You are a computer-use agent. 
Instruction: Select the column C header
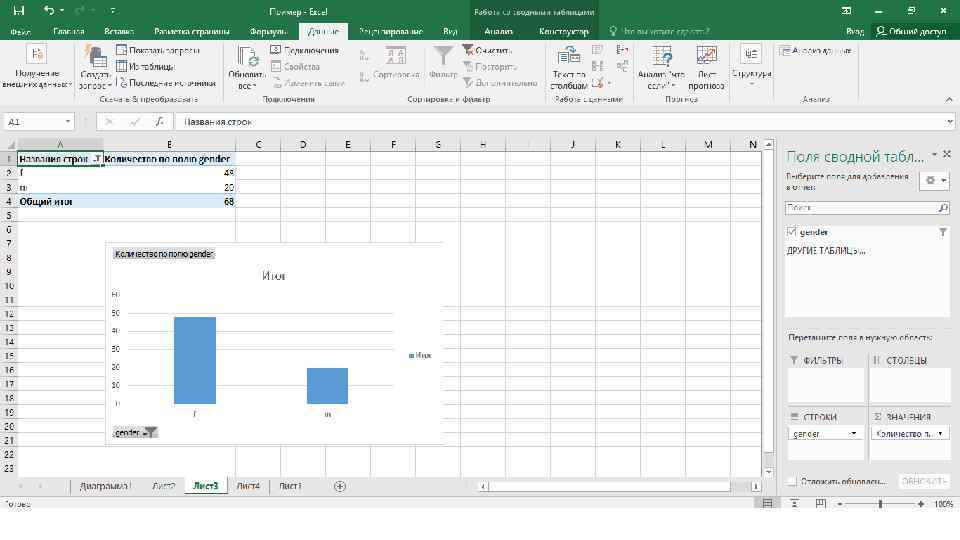pyautogui.click(x=258, y=144)
